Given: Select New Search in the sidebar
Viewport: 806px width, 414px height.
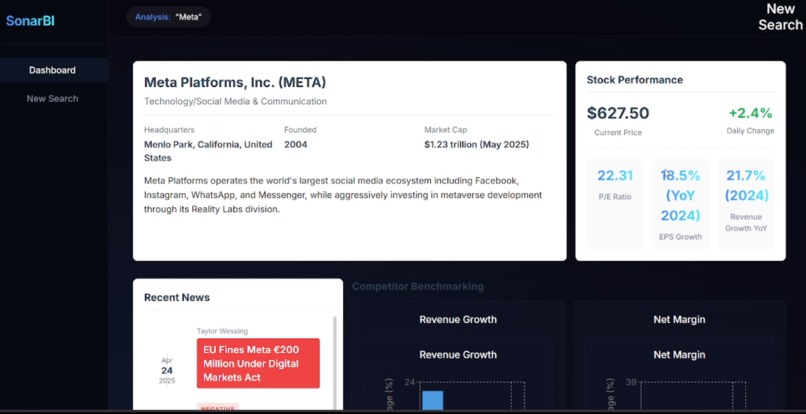Looking at the screenshot, I should click(x=52, y=98).
